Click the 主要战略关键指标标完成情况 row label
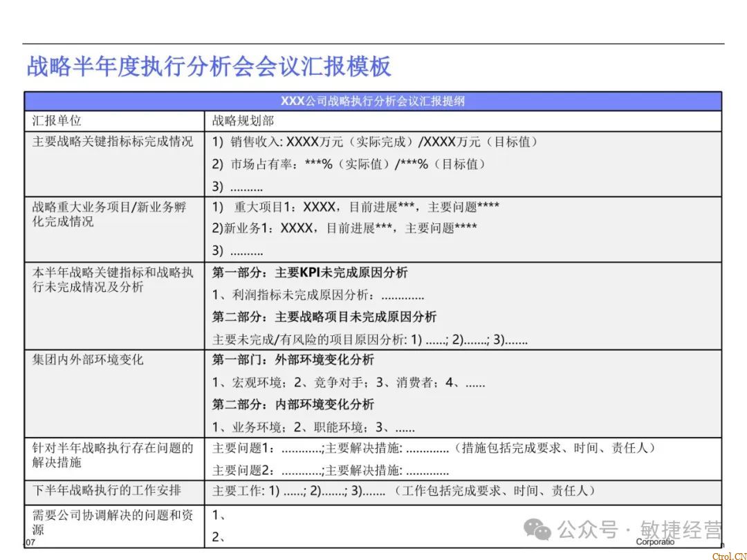 tap(113, 142)
